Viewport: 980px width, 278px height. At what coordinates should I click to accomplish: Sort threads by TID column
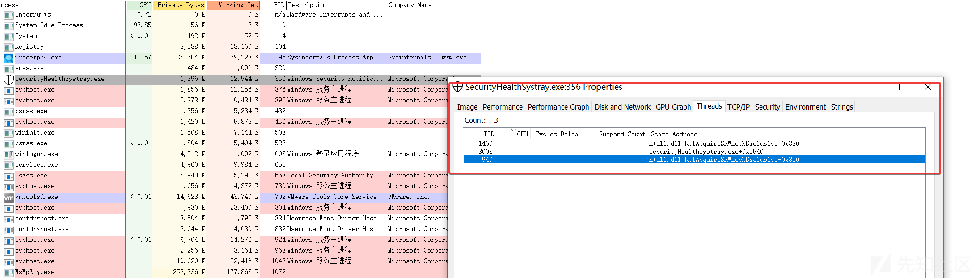coord(481,134)
